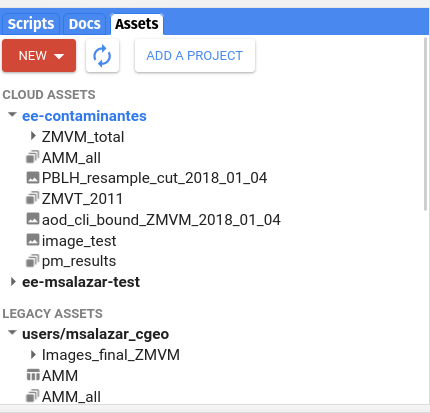
Task: Click the ADD A PROJECT button
Action: [x=195, y=56]
